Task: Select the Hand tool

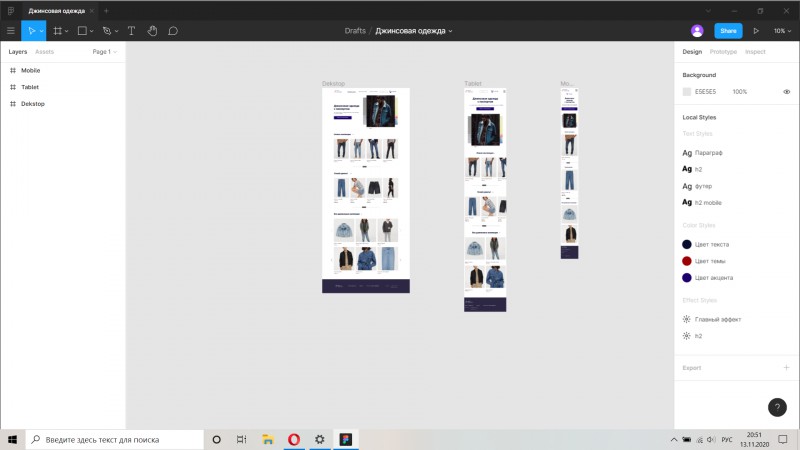Action: [152, 31]
